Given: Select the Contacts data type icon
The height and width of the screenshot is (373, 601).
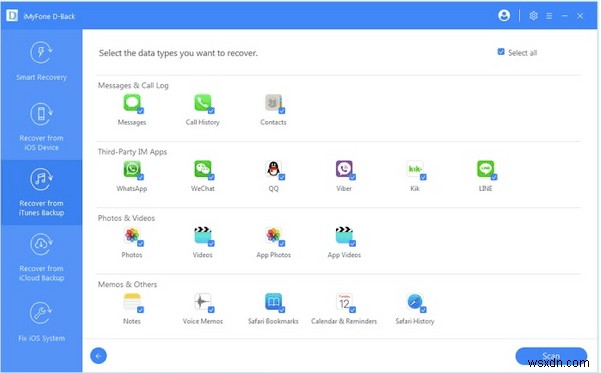Looking at the screenshot, I should [x=273, y=103].
